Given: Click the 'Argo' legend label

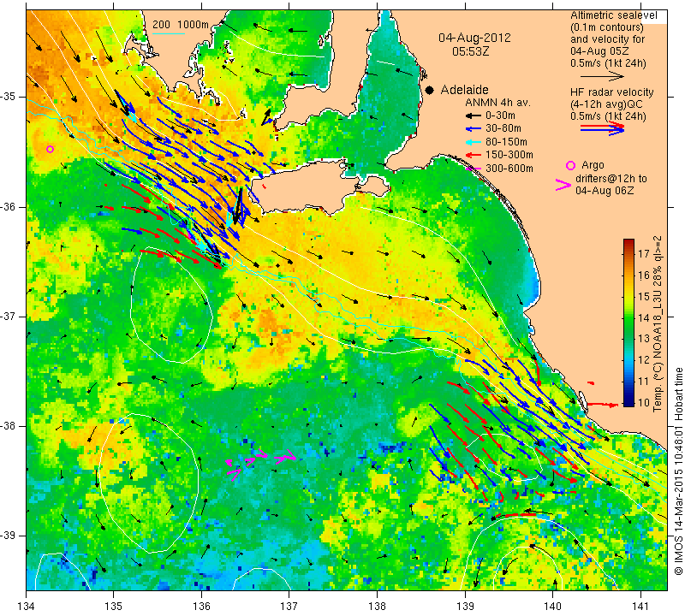Looking at the screenshot, I should (593, 165).
